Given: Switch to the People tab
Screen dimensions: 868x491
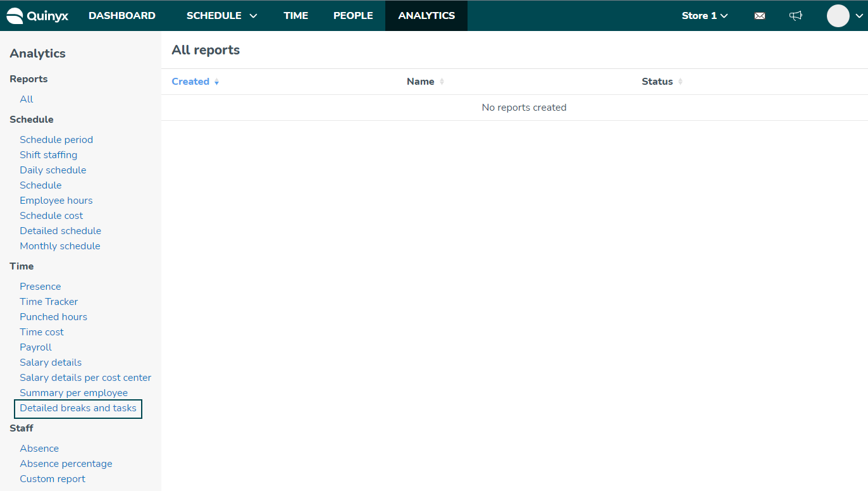Looking at the screenshot, I should [x=353, y=16].
